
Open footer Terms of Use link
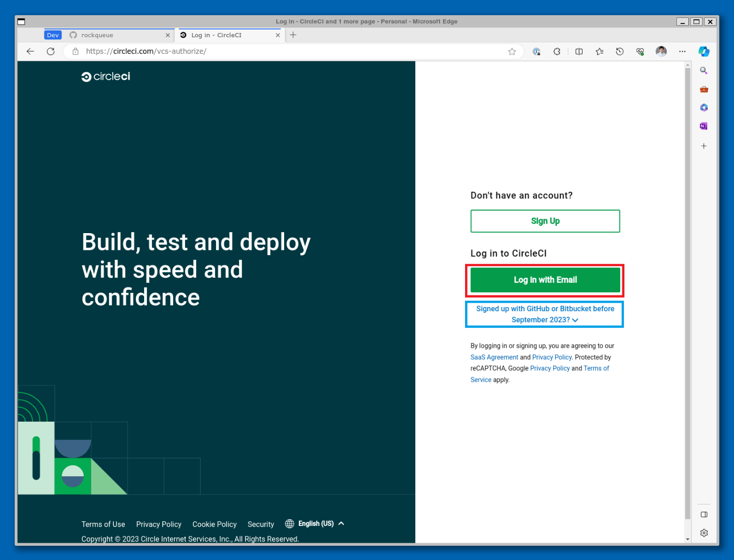103,524
